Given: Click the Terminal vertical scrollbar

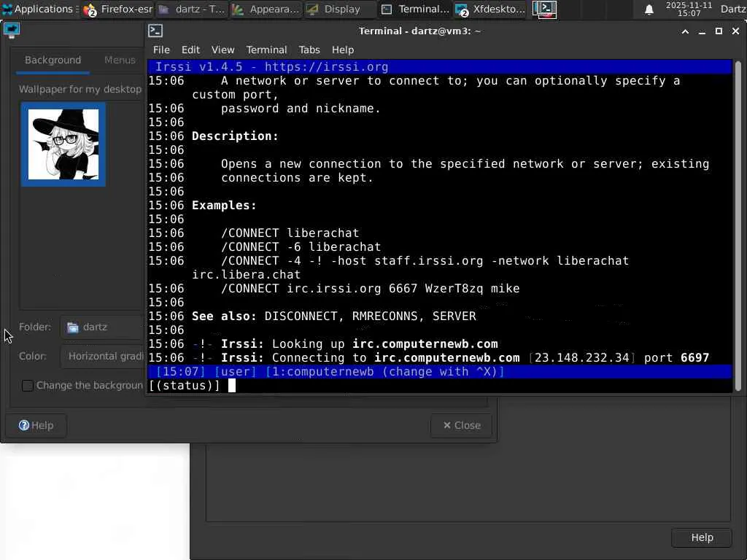Looking at the screenshot, I should [x=738, y=226].
